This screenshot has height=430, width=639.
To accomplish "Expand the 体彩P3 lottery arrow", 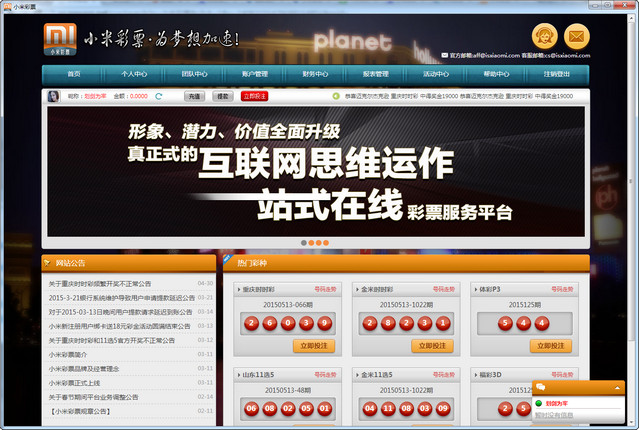I will pos(476,289).
